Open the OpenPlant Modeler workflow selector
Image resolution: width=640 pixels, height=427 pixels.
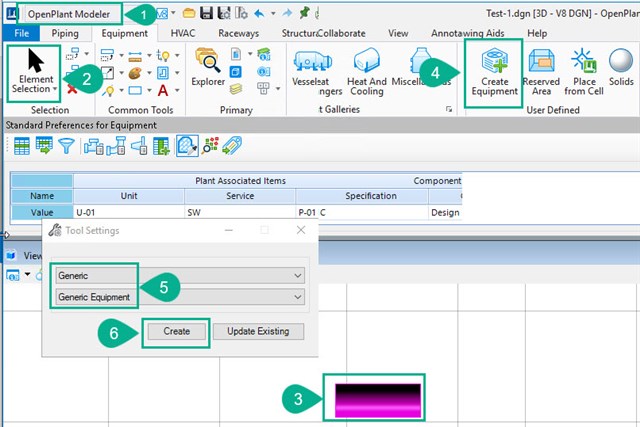point(69,14)
